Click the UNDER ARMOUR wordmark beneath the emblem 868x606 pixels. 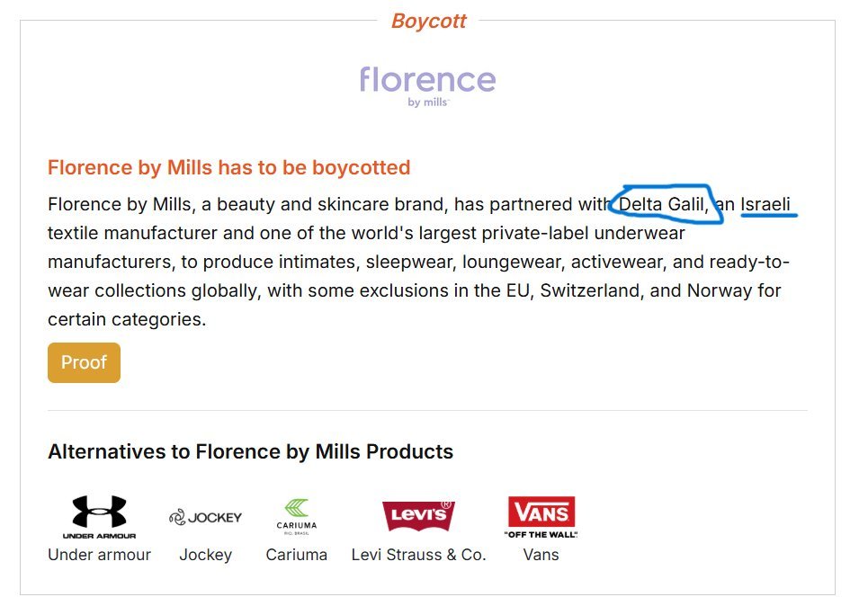(x=99, y=536)
